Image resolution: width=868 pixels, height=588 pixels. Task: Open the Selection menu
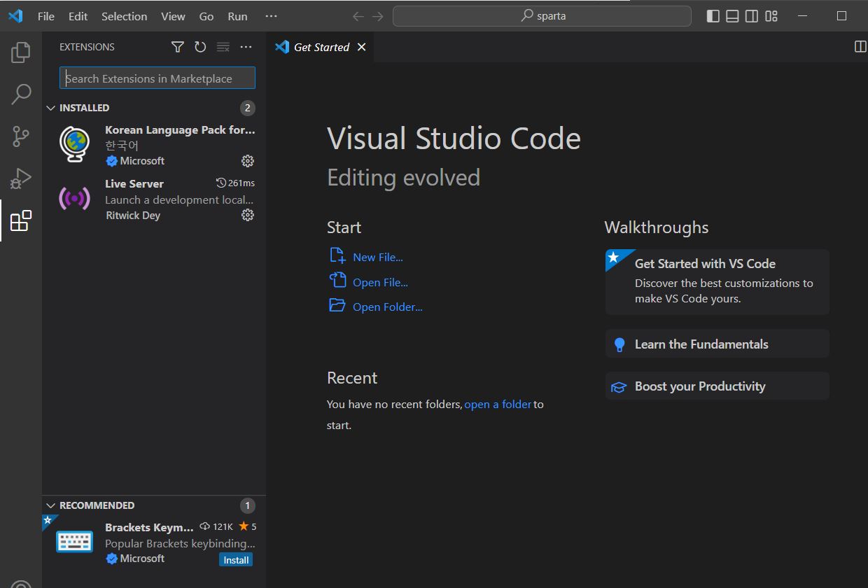(x=125, y=16)
